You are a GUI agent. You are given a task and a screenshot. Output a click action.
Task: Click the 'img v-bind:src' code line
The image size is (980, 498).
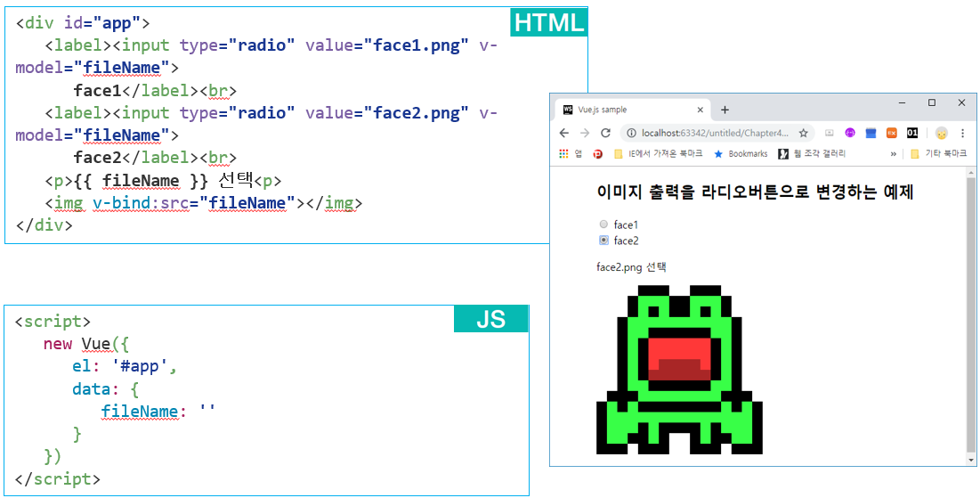[x=203, y=203]
